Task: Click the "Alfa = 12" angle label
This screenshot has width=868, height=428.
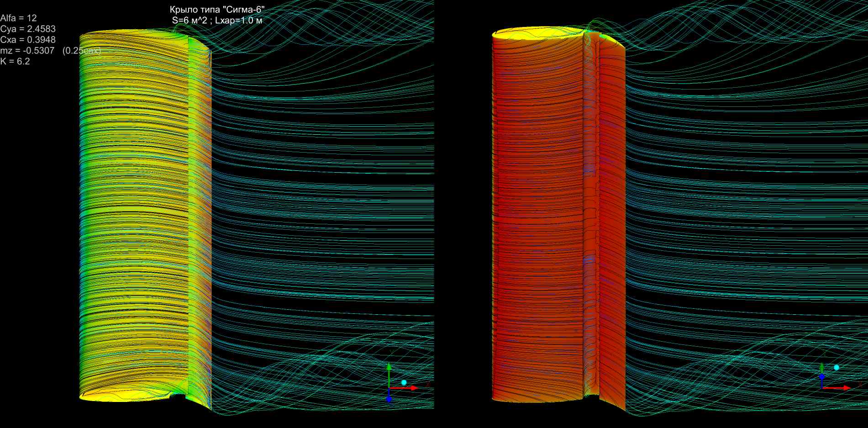Action: [x=19, y=18]
